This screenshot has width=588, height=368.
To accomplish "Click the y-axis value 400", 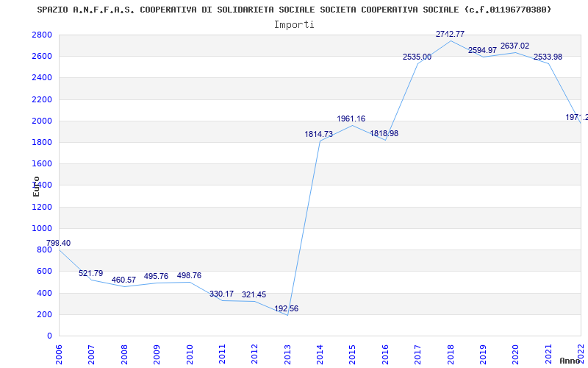I will click(x=45, y=293).
